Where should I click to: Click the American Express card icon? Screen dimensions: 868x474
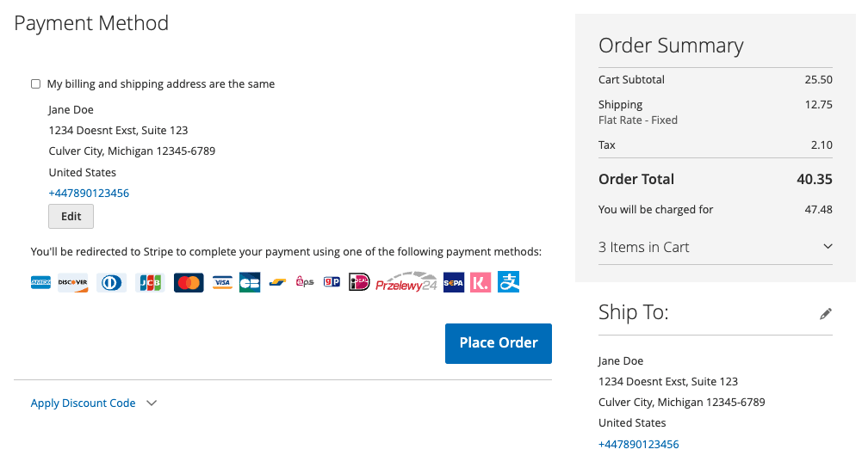(40, 282)
